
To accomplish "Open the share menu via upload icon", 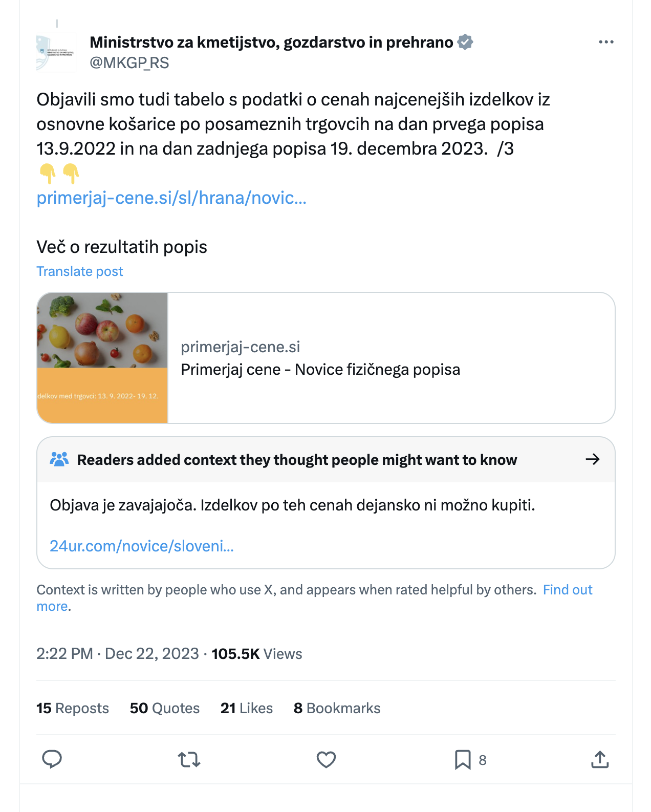I will [600, 759].
